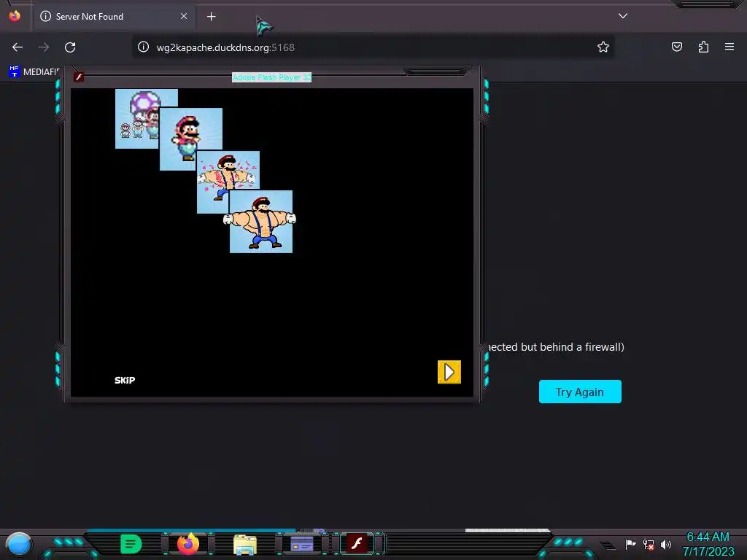Click the muscular Mario image

(x=260, y=222)
